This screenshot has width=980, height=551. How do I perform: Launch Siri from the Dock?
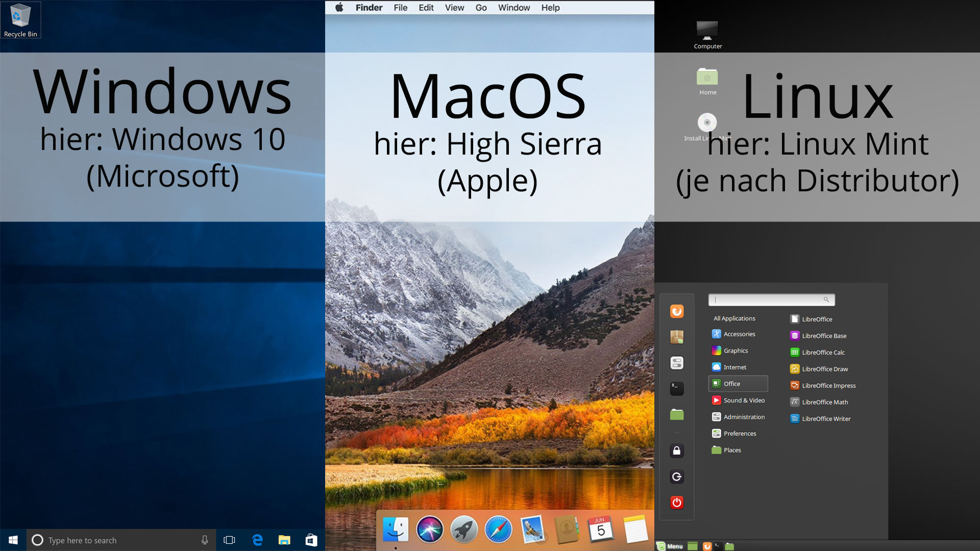pyautogui.click(x=430, y=530)
